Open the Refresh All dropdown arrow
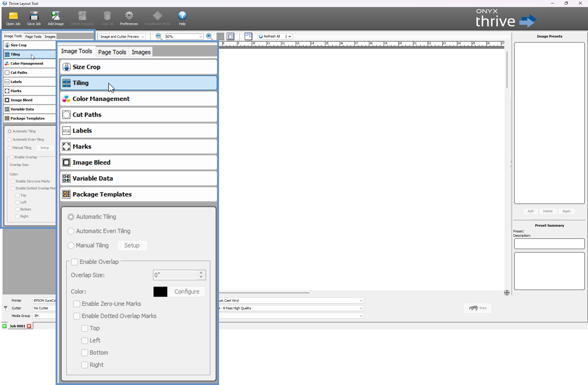Viewport: 588px width, 385px height. click(x=290, y=37)
